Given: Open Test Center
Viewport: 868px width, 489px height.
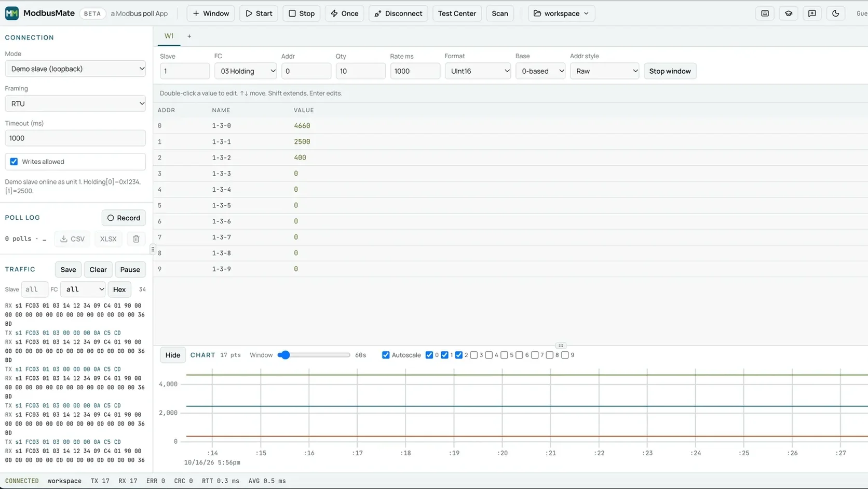Looking at the screenshot, I should point(457,14).
